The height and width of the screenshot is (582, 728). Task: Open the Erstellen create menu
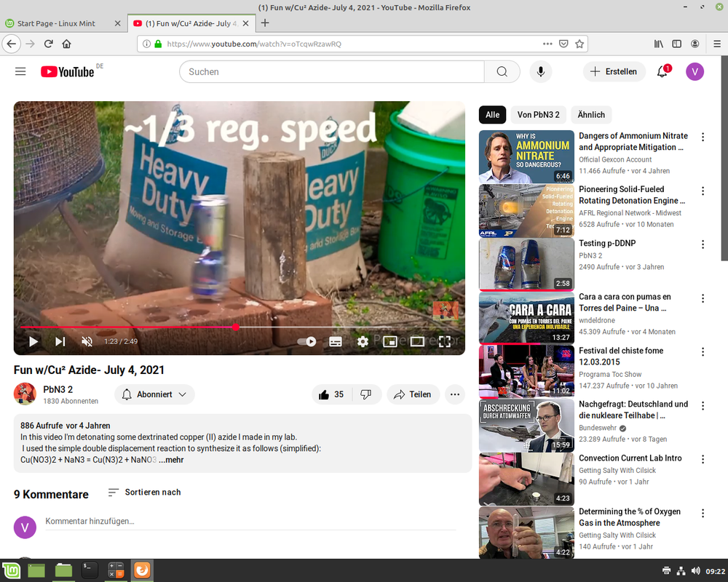tap(614, 71)
